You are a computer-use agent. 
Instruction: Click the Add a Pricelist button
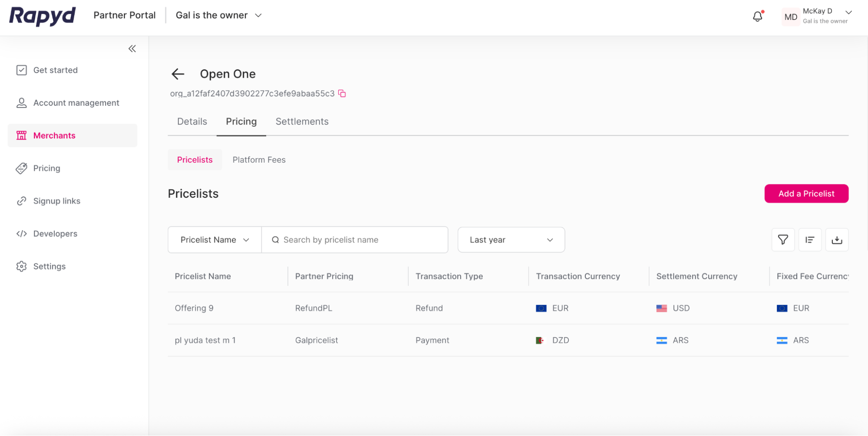click(x=806, y=193)
